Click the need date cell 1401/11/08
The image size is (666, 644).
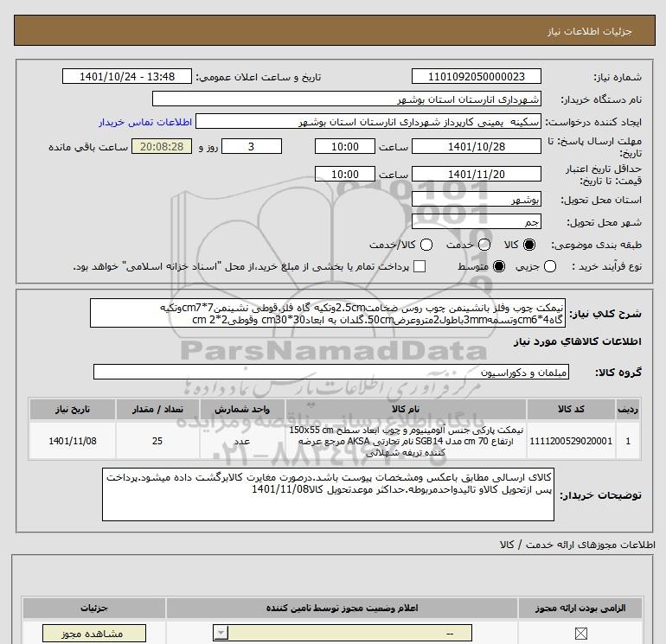(72, 441)
